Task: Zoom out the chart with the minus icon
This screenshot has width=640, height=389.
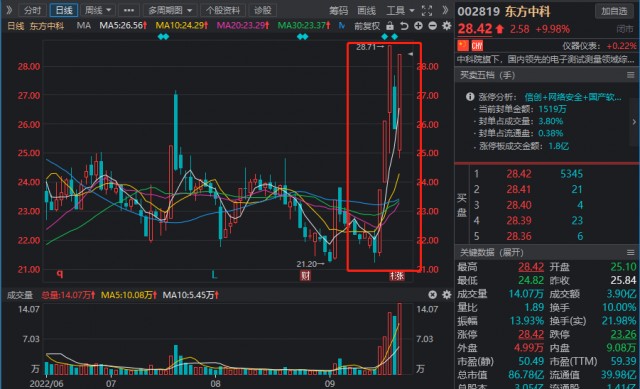Action: click(433, 26)
